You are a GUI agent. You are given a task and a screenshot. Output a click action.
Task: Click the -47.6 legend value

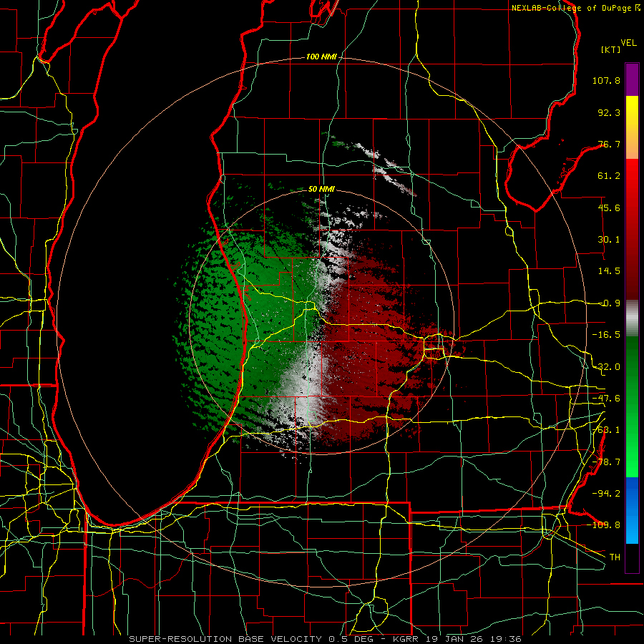click(606, 399)
